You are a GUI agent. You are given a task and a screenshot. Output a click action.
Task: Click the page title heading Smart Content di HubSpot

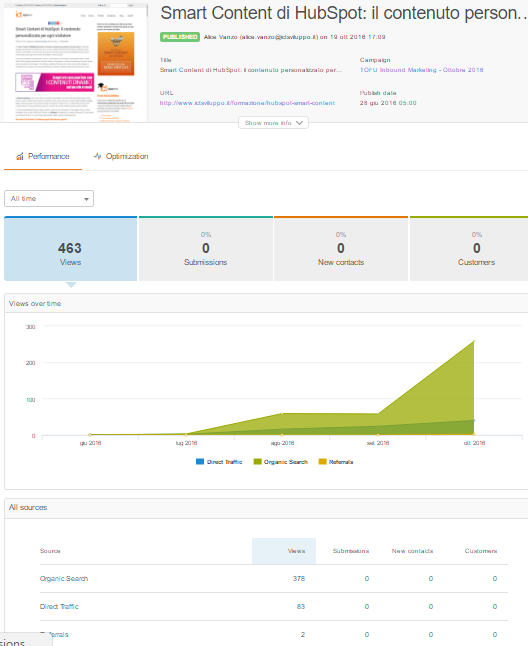(x=344, y=13)
